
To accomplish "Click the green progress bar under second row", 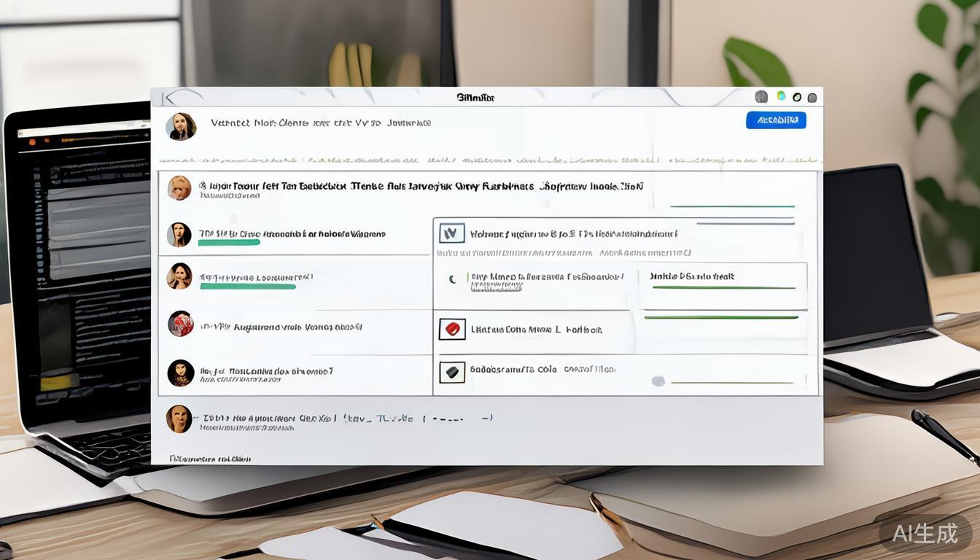I will (x=229, y=243).
